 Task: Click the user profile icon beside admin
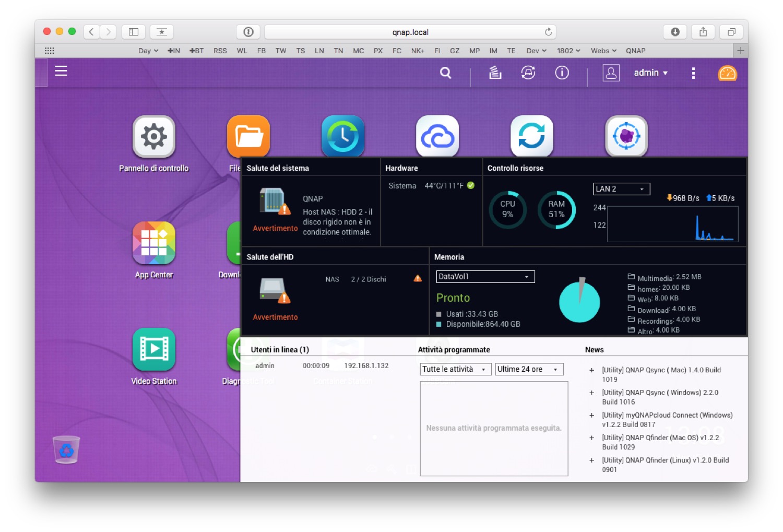pos(611,73)
